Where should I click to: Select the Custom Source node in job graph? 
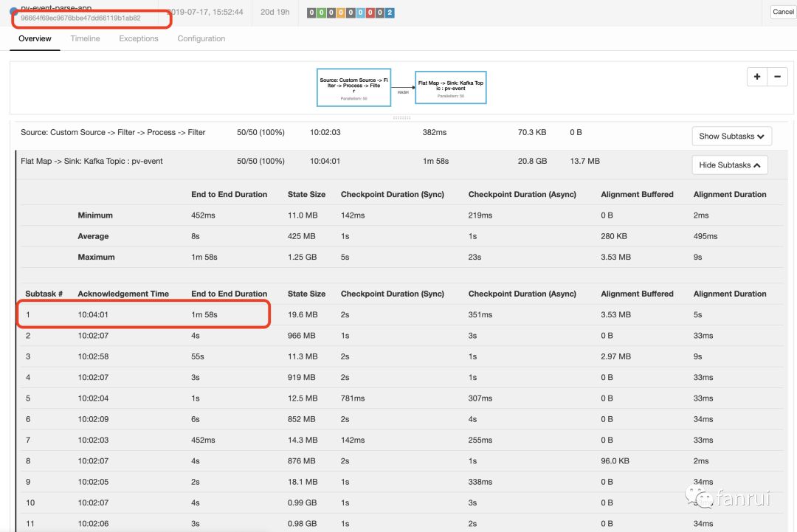[x=353, y=87]
